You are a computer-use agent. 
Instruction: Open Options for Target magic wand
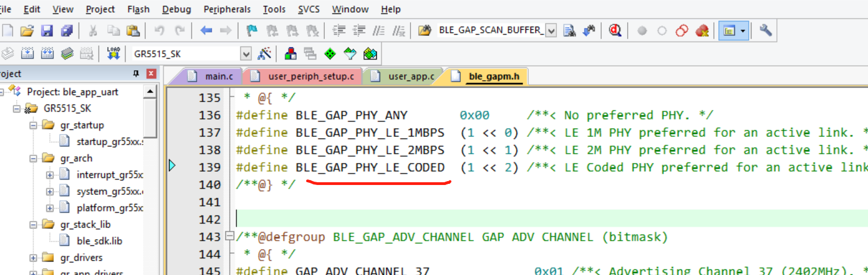[x=265, y=54]
